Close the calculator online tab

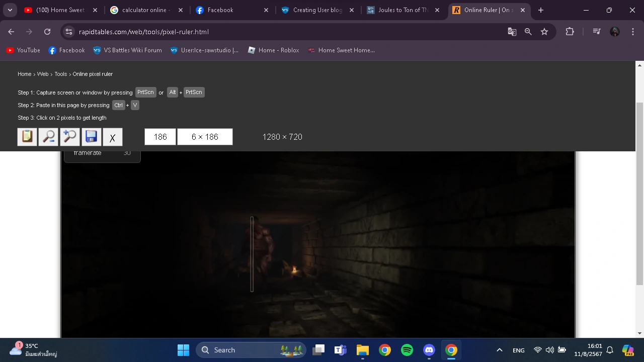(x=181, y=10)
